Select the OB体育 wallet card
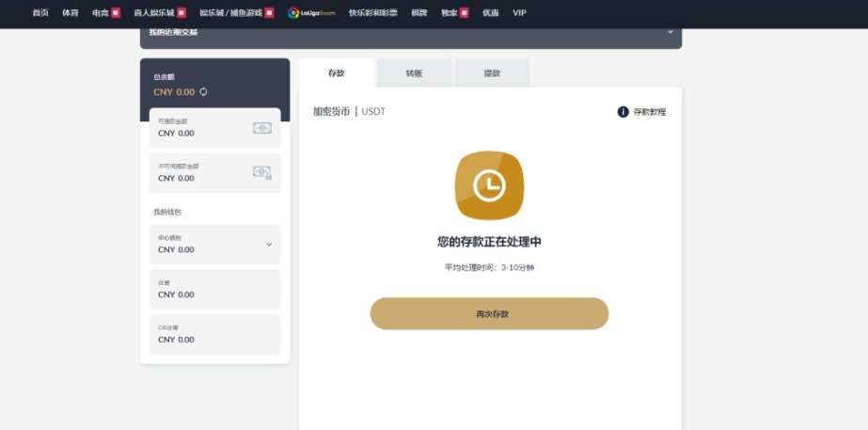This screenshot has height=430, width=868. (214, 334)
